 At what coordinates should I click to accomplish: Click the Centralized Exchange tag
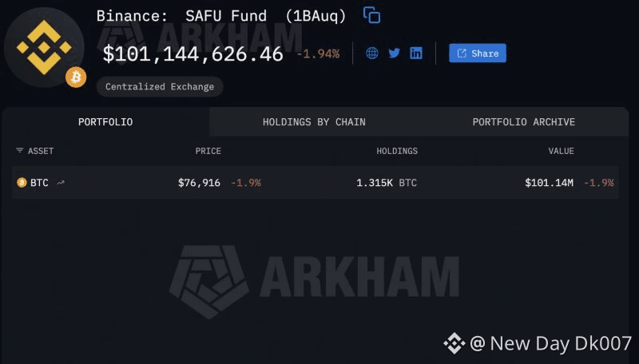pyautogui.click(x=160, y=86)
